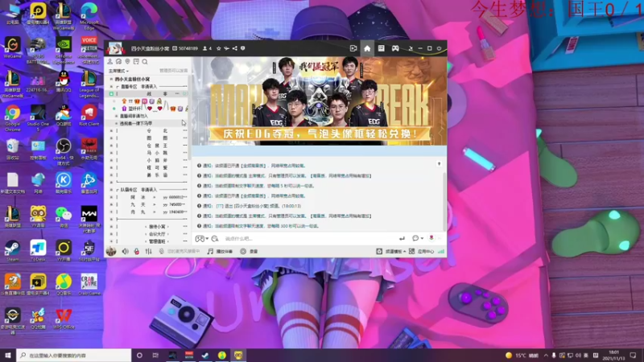Open 应用中心 app center
This screenshot has width=644, height=362.
421,251
